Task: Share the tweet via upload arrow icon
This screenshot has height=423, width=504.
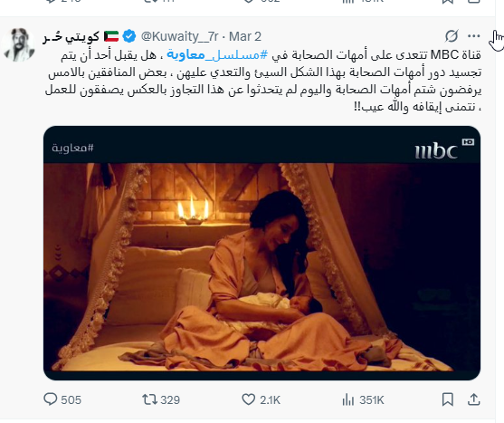Action: tap(473, 399)
